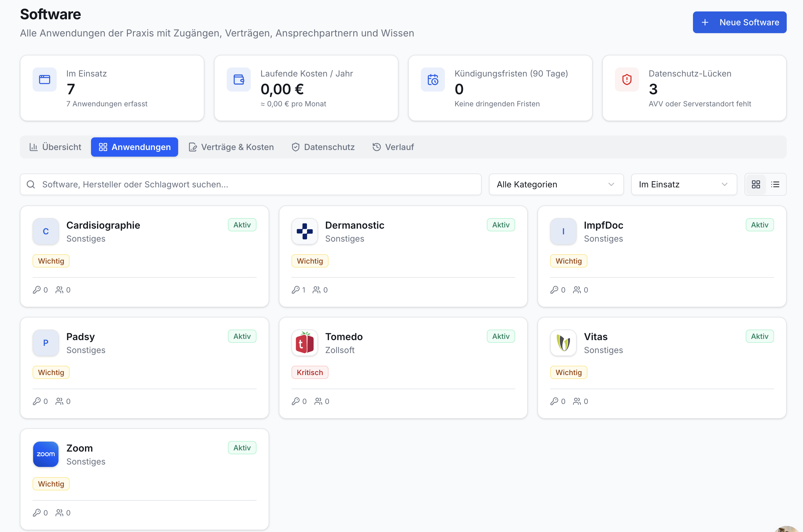Switch to list view
803x532 pixels.
coord(775,184)
